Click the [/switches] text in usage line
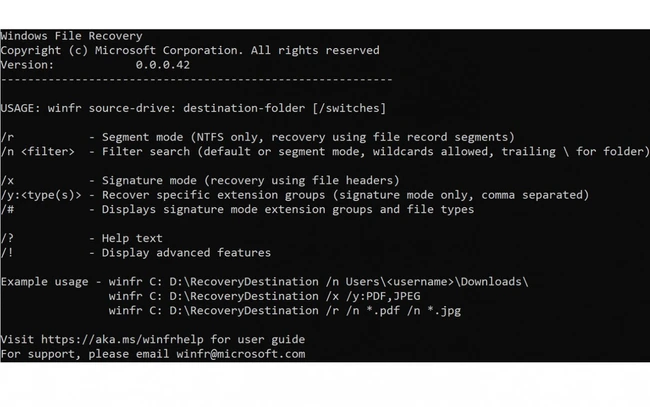The image size is (650, 407). (x=349, y=109)
